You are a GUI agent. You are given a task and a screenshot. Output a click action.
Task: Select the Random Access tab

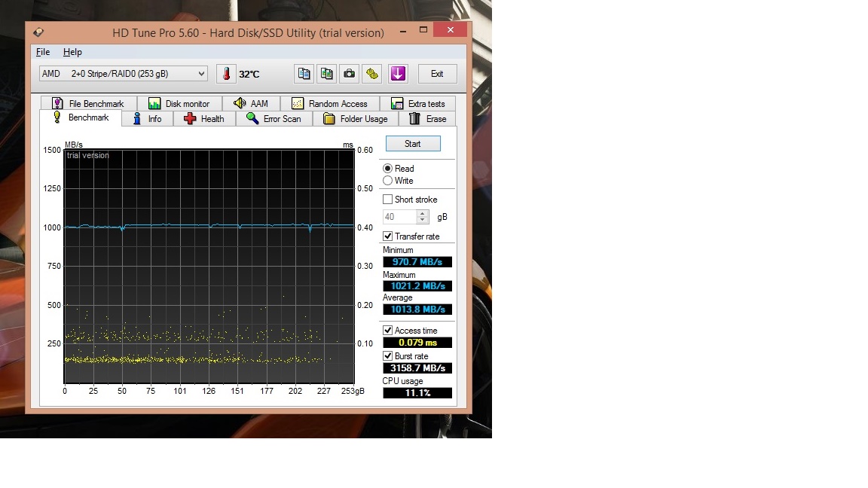[x=330, y=103]
